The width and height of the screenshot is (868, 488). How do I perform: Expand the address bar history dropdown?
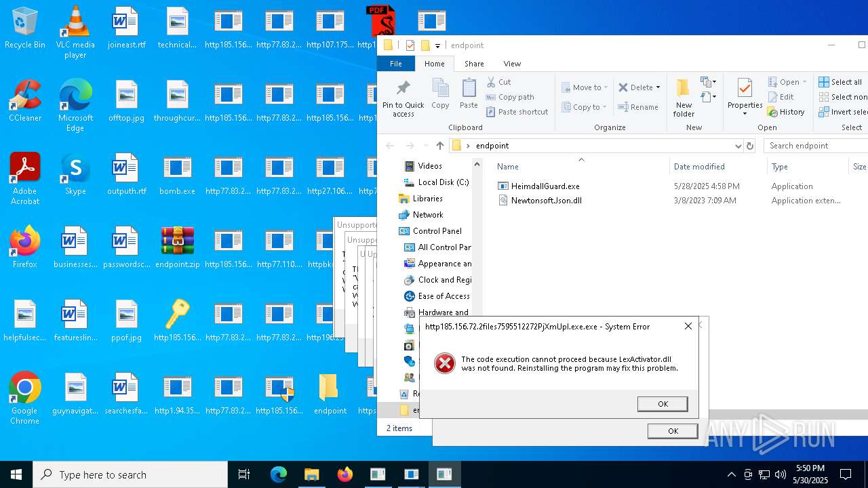[738, 146]
